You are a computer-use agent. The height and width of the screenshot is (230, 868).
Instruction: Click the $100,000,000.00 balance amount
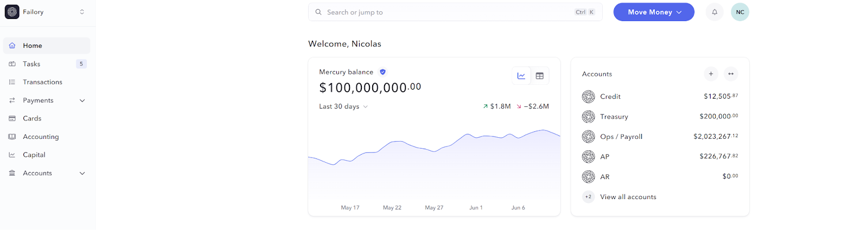coord(370,87)
